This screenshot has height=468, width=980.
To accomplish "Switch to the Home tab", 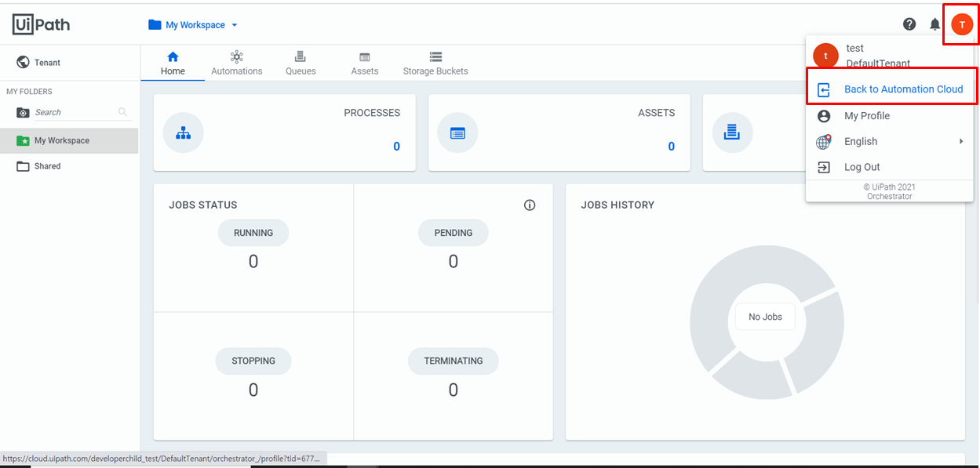I will [173, 63].
